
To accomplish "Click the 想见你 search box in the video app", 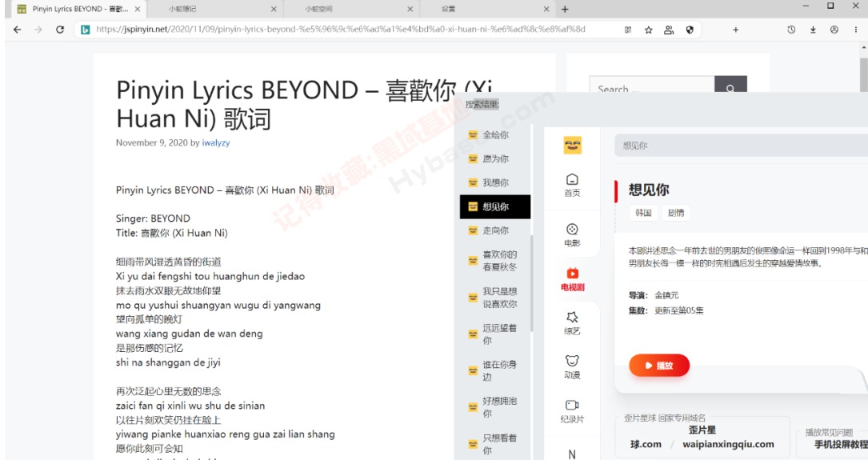I will (x=741, y=146).
